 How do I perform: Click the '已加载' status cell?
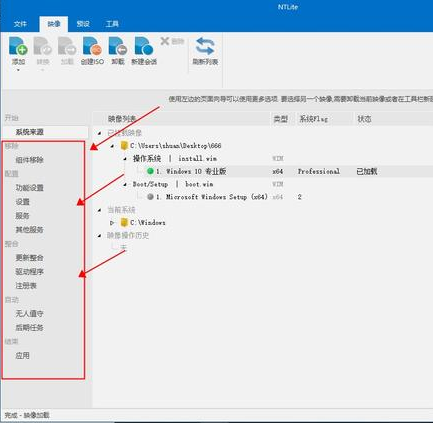[367, 171]
